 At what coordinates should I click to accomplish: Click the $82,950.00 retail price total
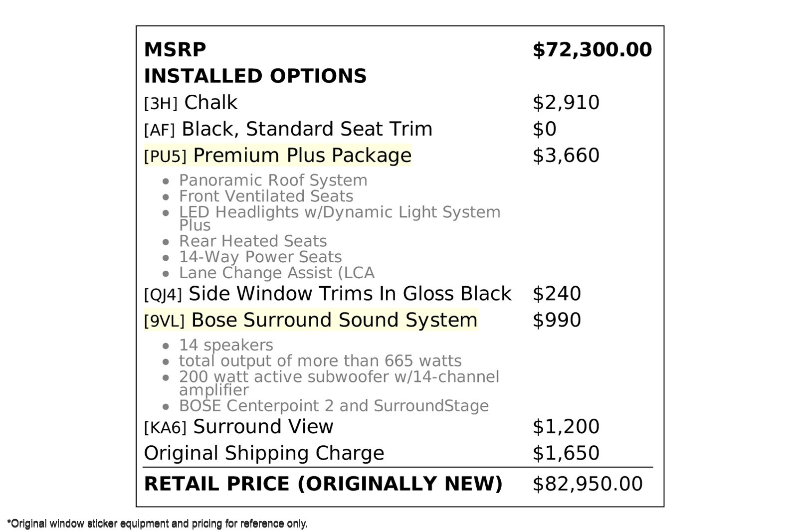pos(588,484)
